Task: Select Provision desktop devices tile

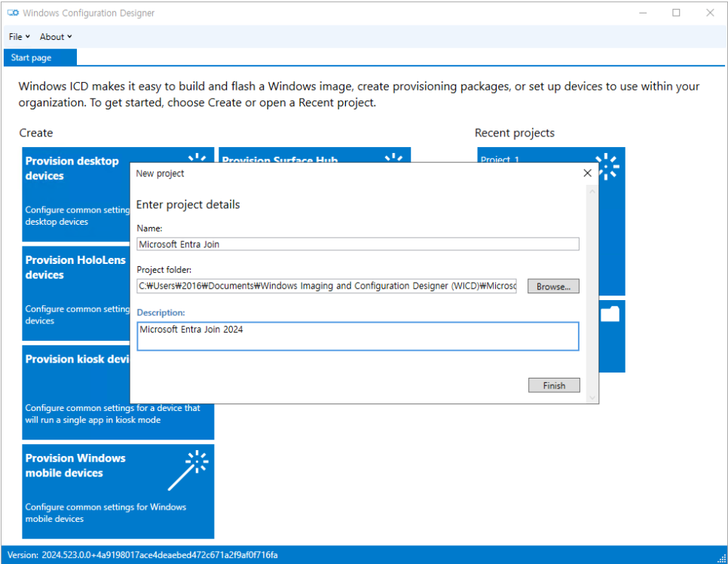Action: pyautogui.click(x=76, y=195)
